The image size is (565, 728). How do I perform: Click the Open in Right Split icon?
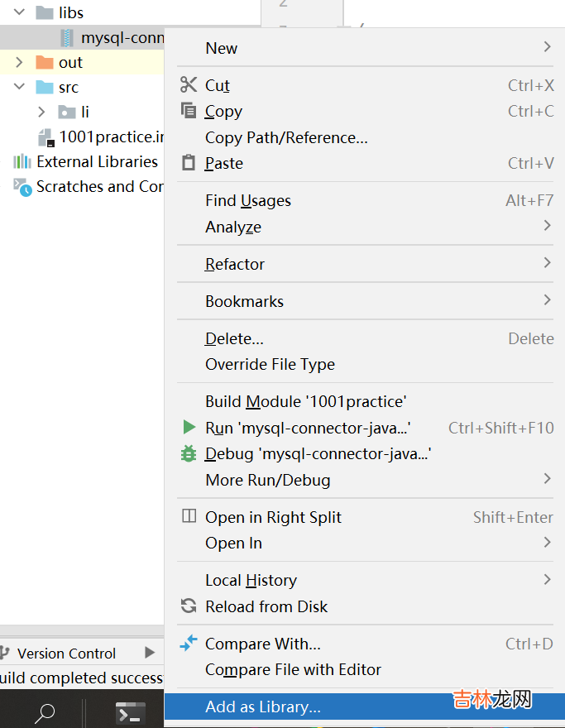coord(189,517)
